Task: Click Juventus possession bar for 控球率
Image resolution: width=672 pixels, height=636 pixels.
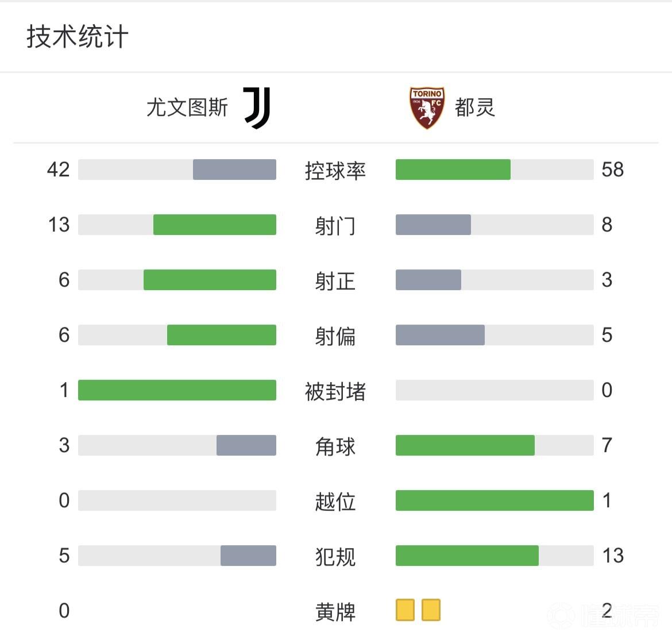Action: click(x=234, y=169)
